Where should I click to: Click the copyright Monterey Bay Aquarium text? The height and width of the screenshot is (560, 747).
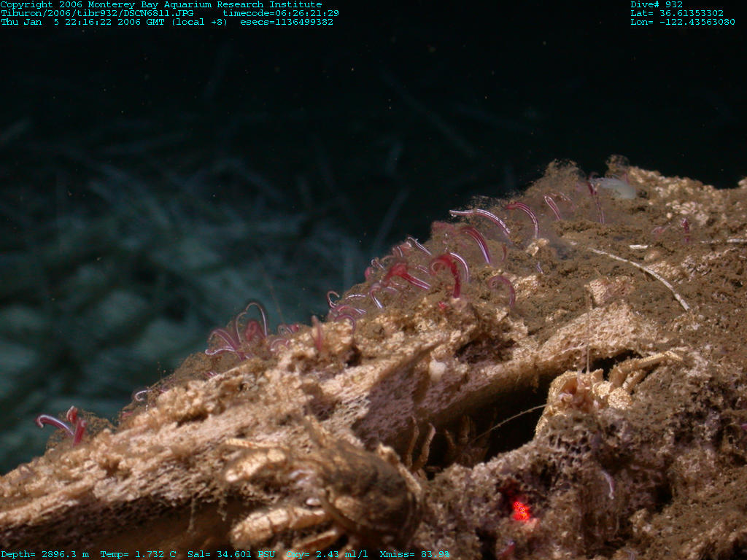click(x=161, y=5)
